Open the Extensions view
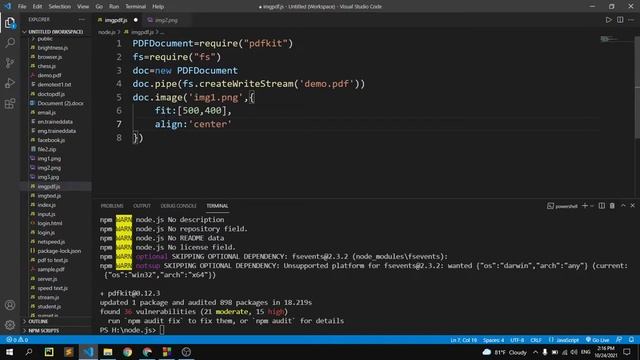 pyautogui.click(x=10, y=104)
